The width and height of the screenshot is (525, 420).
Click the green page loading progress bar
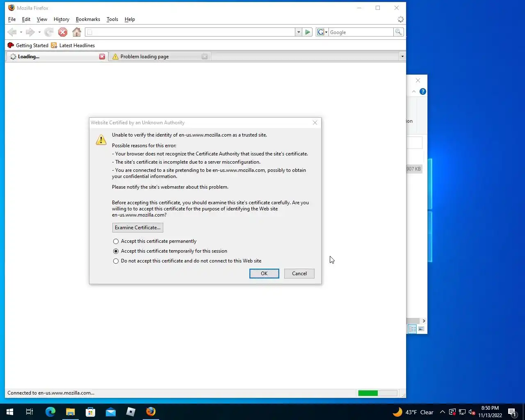point(377,393)
